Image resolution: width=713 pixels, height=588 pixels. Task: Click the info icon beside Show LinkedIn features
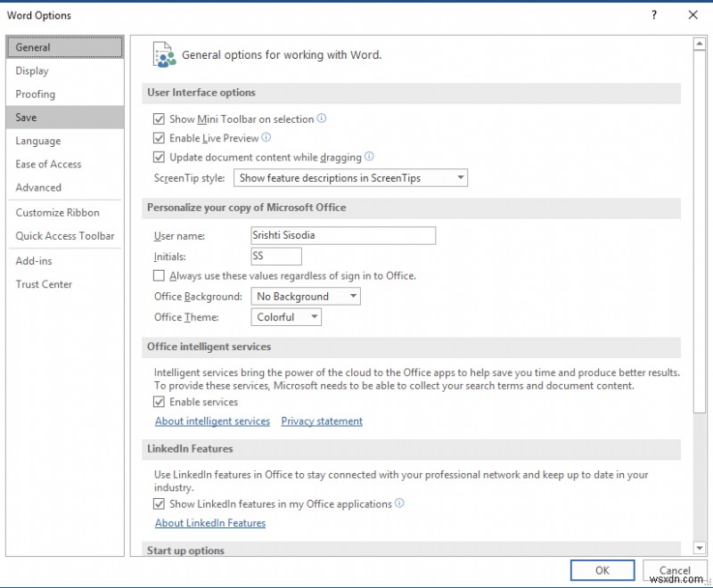point(399,503)
